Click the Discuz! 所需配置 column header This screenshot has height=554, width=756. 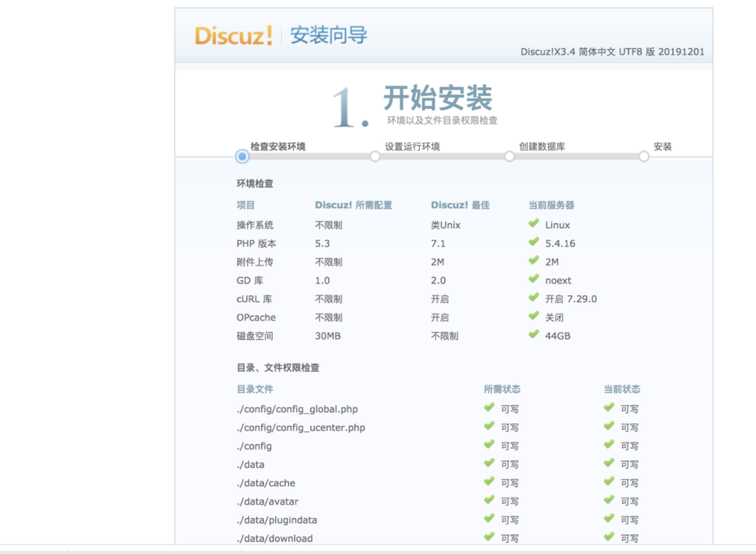pyautogui.click(x=353, y=206)
